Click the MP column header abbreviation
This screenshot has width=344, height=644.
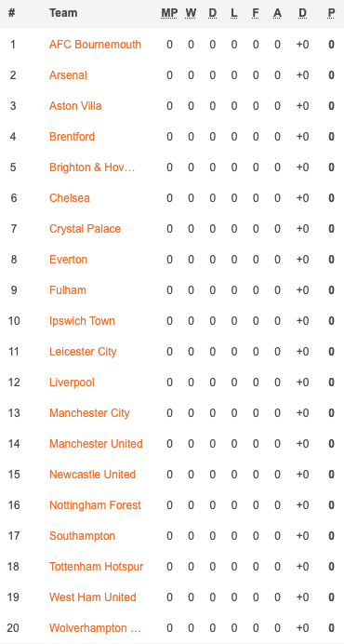click(x=169, y=13)
